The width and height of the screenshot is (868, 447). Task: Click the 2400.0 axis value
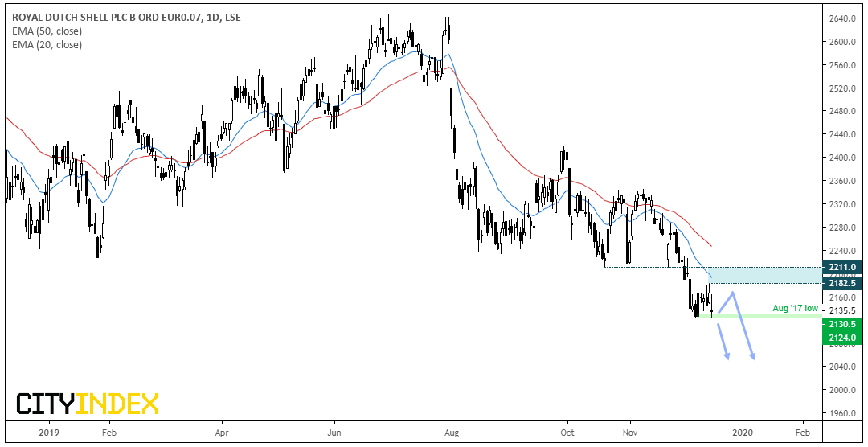pos(844,158)
